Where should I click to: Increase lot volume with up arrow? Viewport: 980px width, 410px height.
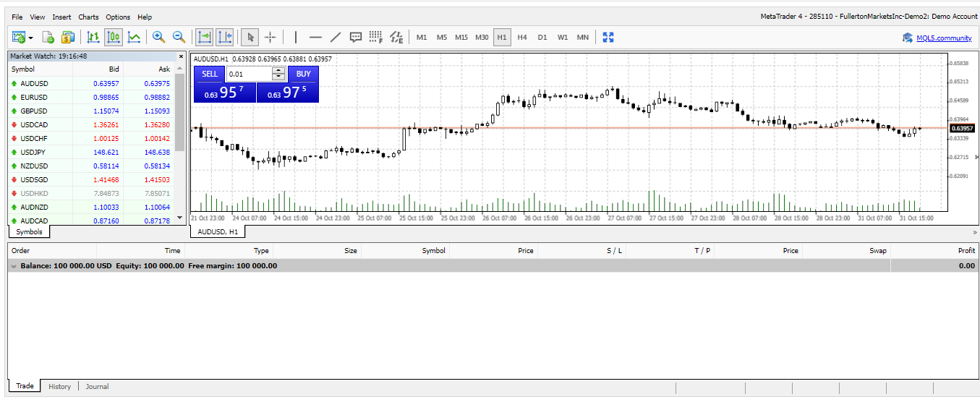tap(278, 70)
